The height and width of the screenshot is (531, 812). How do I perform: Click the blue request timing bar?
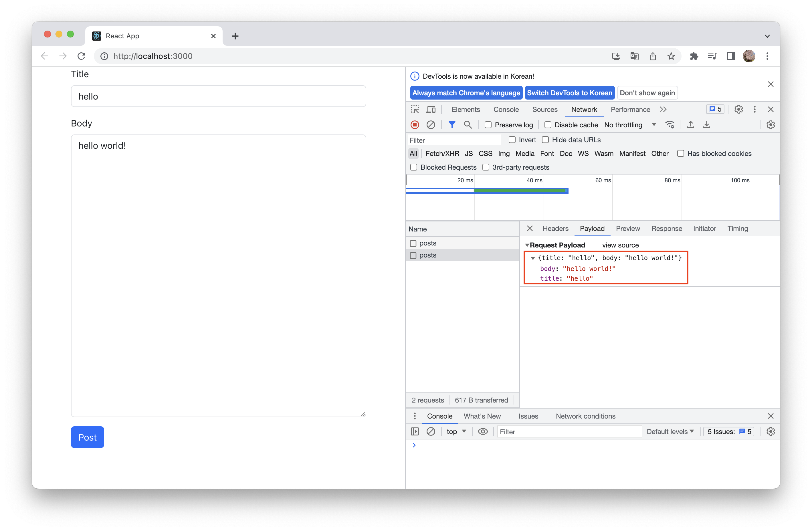click(x=440, y=190)
